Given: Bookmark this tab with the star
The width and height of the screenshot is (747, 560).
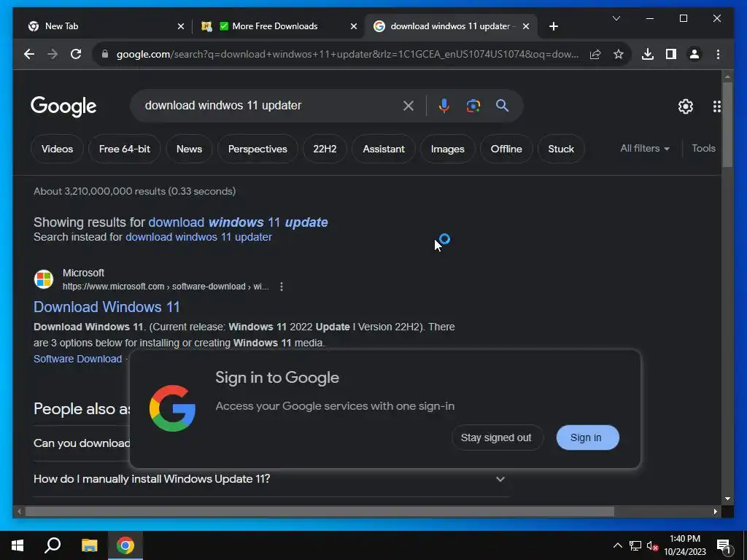Looking at the screenshot, I should 619,54.
